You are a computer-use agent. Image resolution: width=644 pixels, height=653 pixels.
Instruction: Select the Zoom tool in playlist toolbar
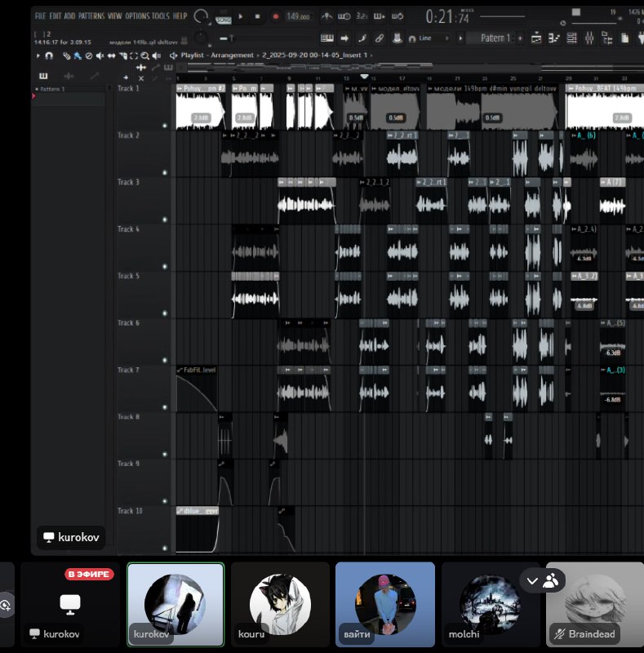tap(144, 56)
